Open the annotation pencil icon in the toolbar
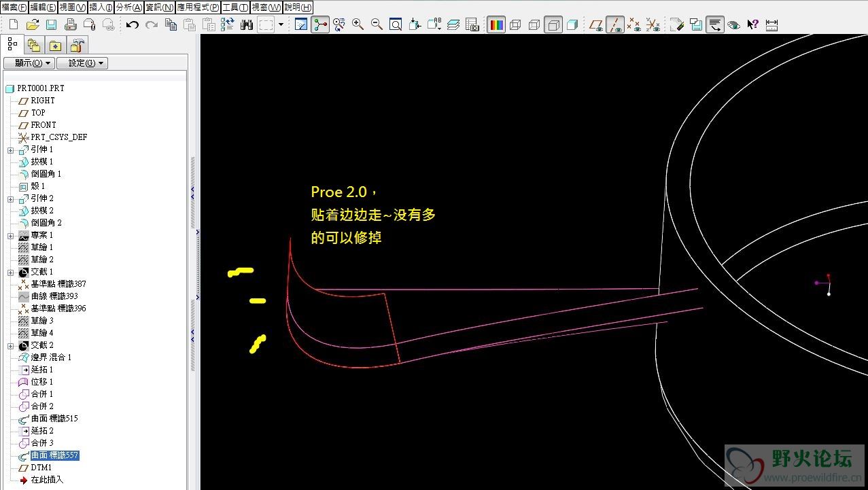 (x=676, y=24)
